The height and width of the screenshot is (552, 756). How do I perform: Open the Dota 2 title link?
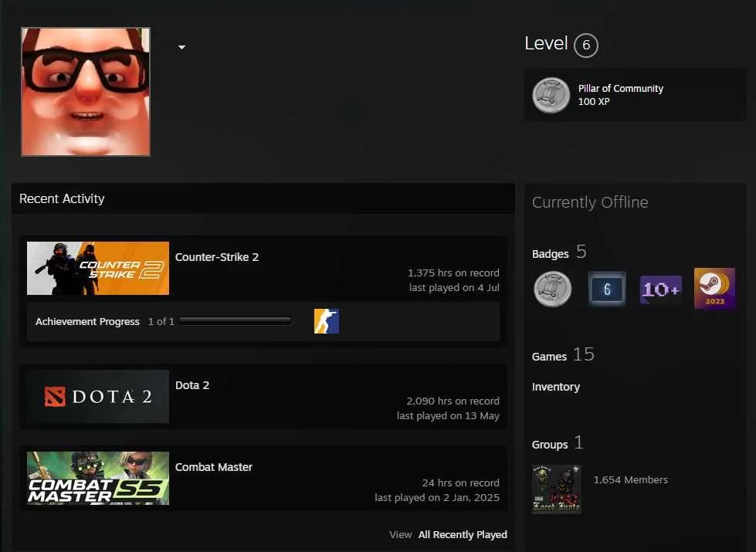(x=192, y=385)
